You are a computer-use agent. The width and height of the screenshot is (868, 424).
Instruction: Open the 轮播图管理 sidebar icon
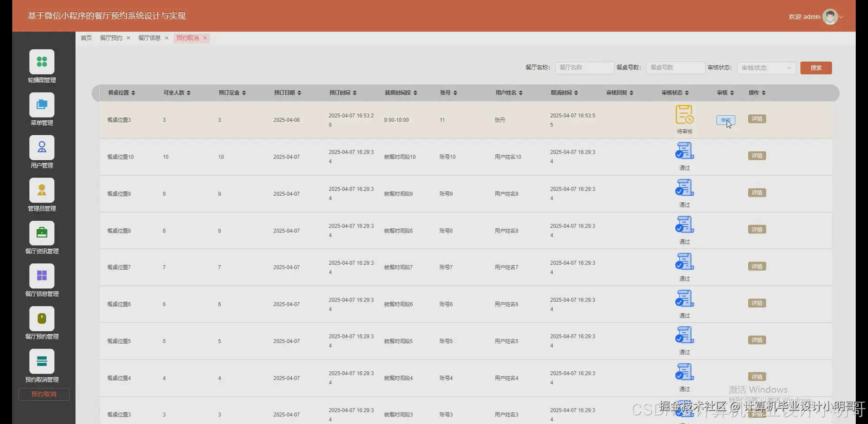click(x=42, y=62)
